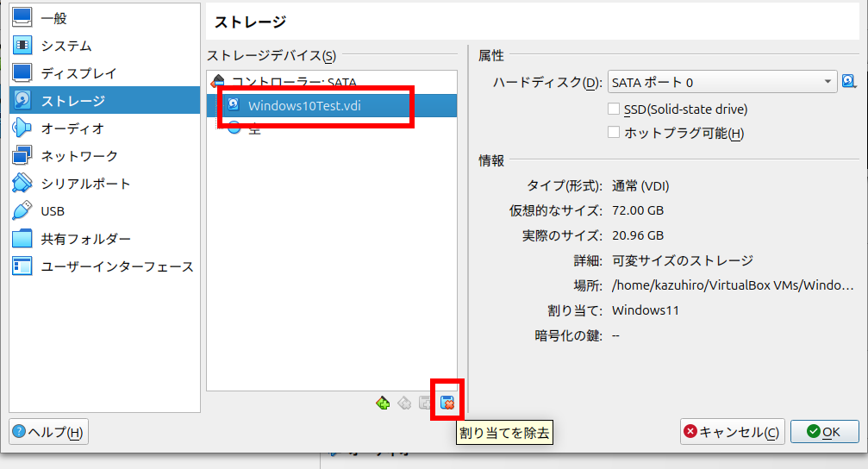Switch to the Network (ネットワーク) settings page
Screen dimensions: 868x469
(x=79, y=156)
